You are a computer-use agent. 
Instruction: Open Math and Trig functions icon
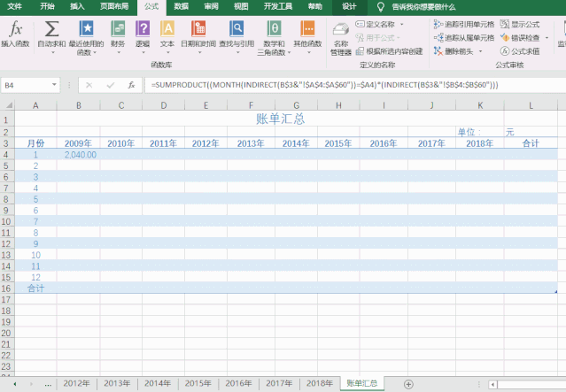274,28
